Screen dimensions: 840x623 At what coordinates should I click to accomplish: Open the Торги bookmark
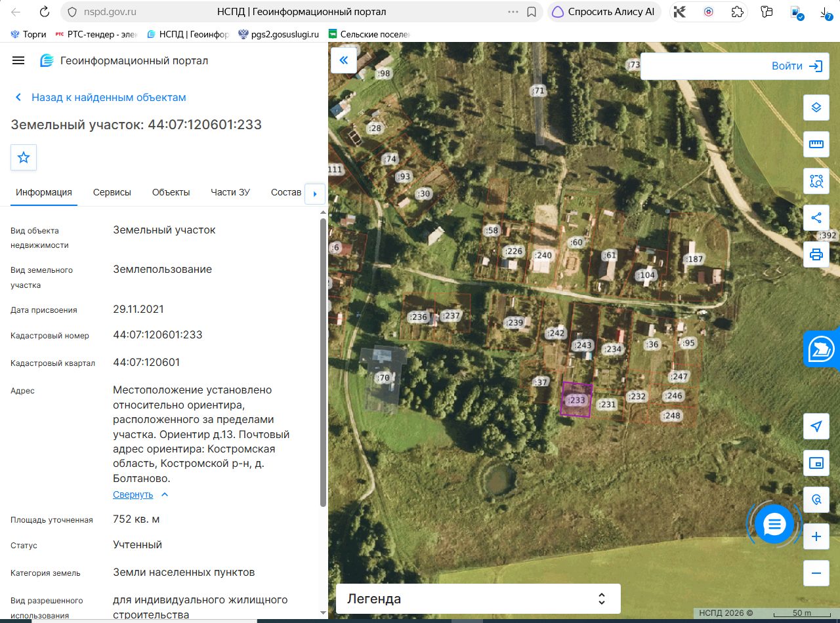click(30, 34)
